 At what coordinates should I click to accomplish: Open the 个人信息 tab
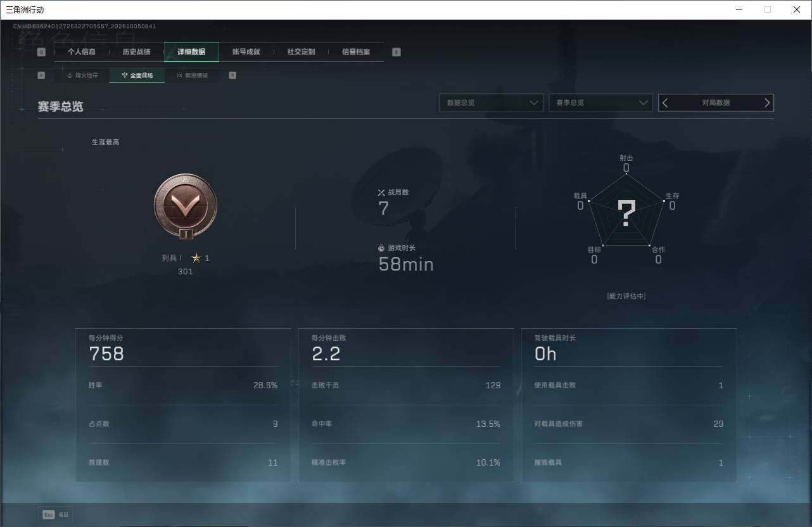(82, 52)
